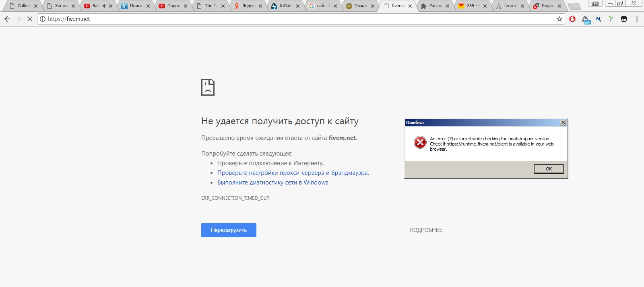Close the Gallery tab

click(x=36, y=6)
